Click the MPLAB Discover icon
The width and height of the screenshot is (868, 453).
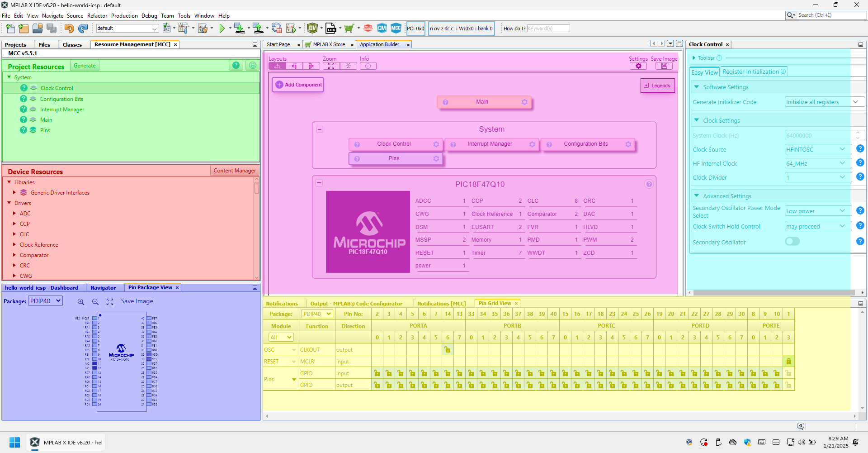pos(368,28)
